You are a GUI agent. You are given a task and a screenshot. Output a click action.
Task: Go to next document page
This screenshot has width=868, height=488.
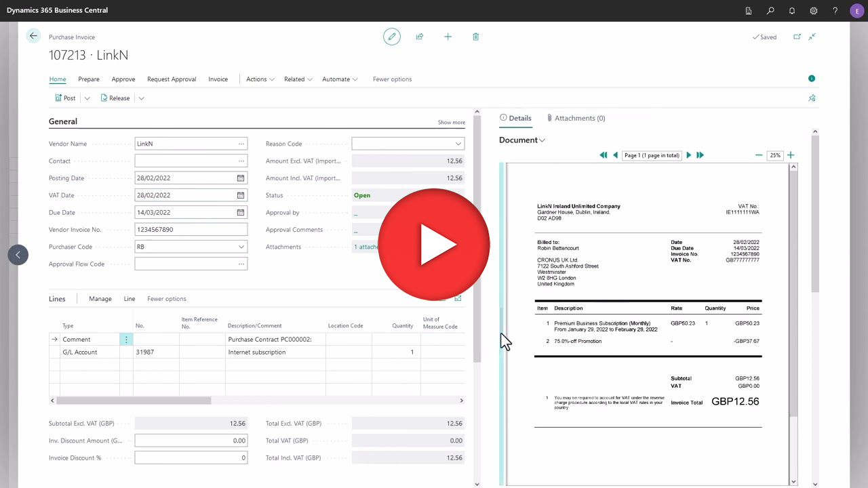pyautogui.click(x=688, y=155)
